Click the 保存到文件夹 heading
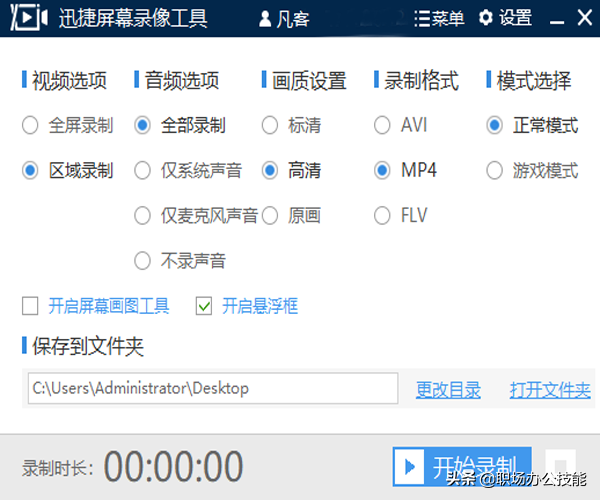The width and height of the screenshot is (600, 500). tap(88, 346)
